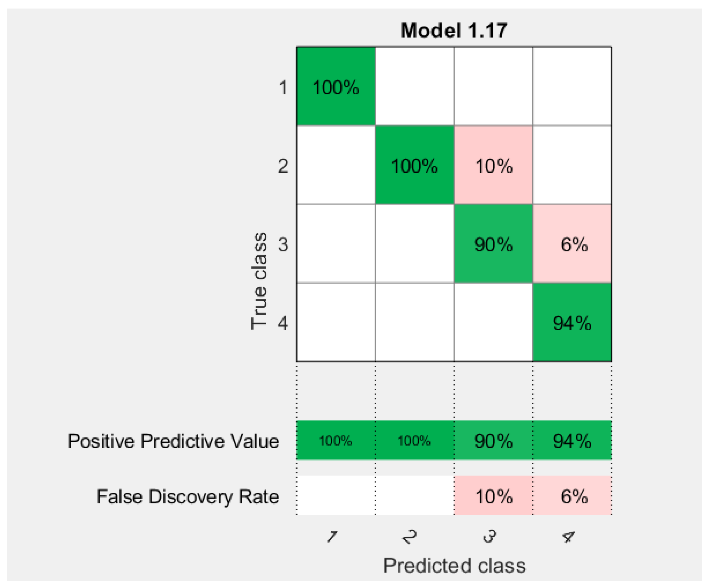Click predicted class tick label 1
The image size is (711, 588).
[332, 537]
